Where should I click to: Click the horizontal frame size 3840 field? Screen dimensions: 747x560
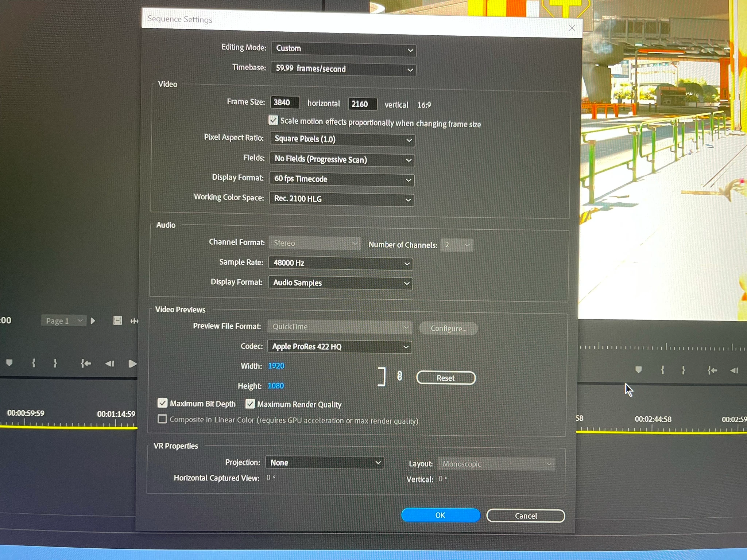click(x=285, y=102)
